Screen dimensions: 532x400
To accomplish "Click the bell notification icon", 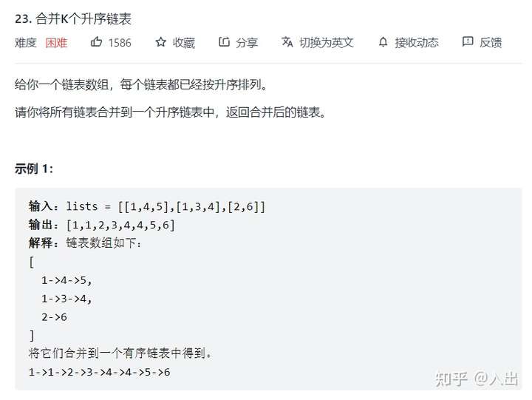I will click(383, 42).
